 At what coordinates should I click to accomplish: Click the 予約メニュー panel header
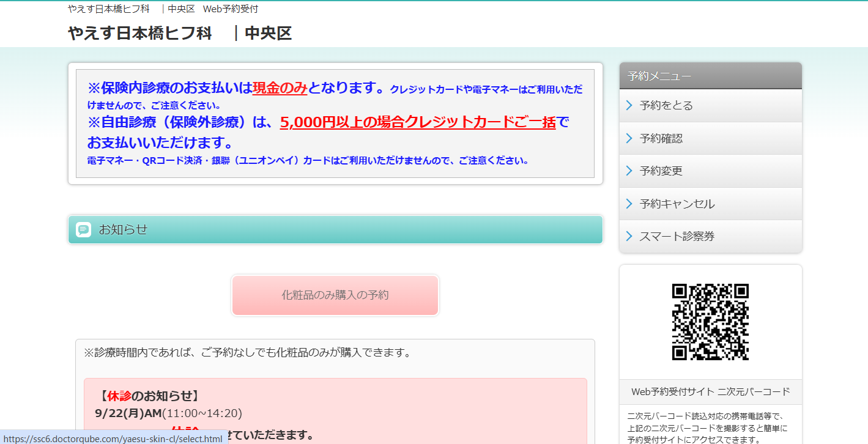[x=710, y=76]
